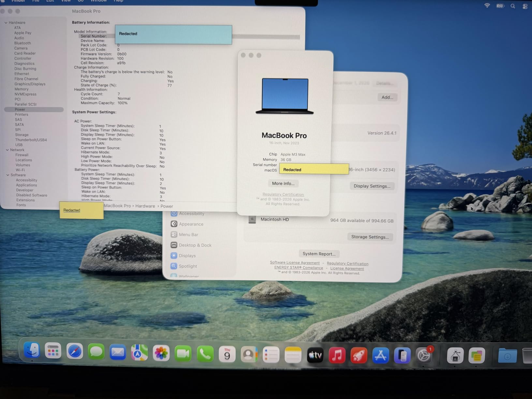Select Thunderbolt/USB4 in Hardware list
Screen dimensions: 532x399
click(31, 140)
